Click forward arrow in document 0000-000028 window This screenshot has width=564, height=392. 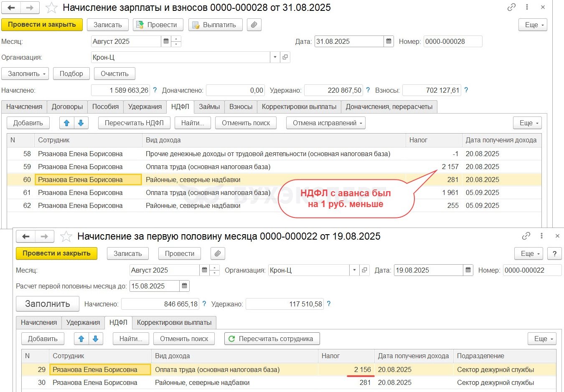tap(30, 8)
